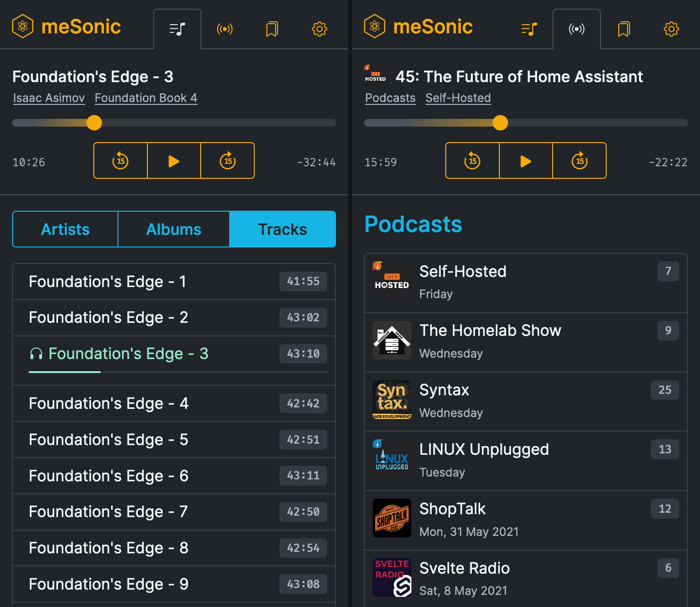Switch to the Albums tab

tap(174, 229)
